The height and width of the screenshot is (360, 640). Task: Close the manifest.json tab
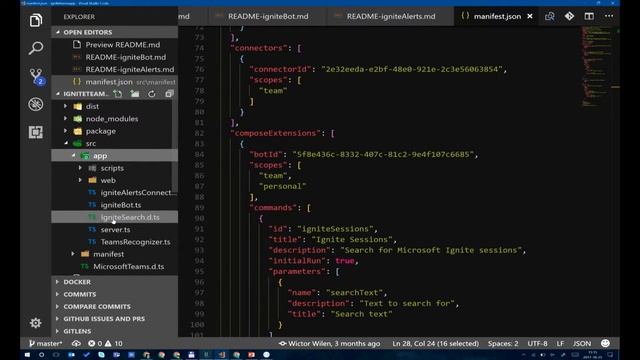530,16
